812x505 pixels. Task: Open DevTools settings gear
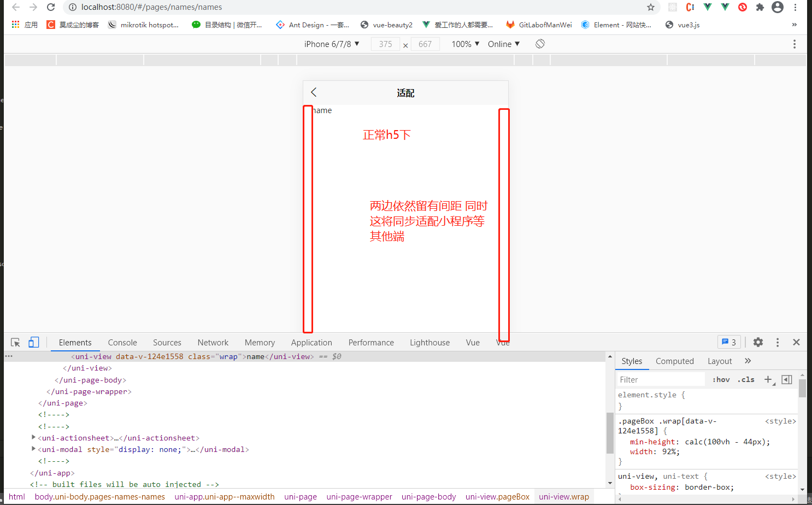tap(758, 342)
